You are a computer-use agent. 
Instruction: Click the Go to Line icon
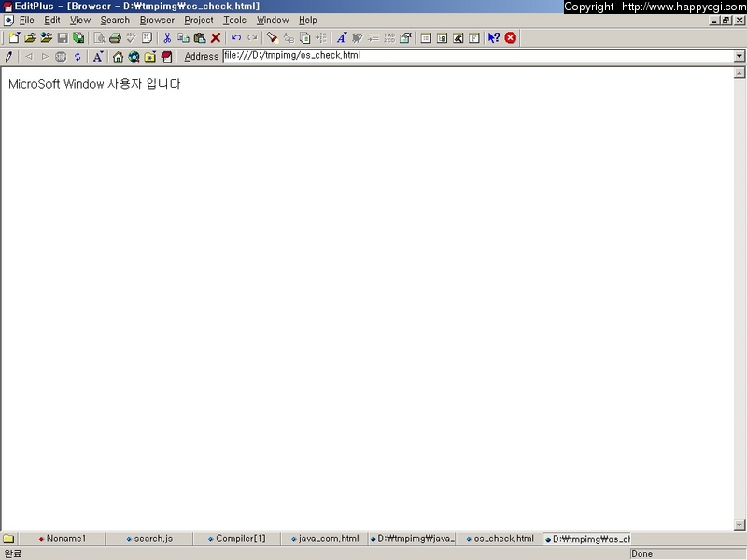tap(320, 38)
